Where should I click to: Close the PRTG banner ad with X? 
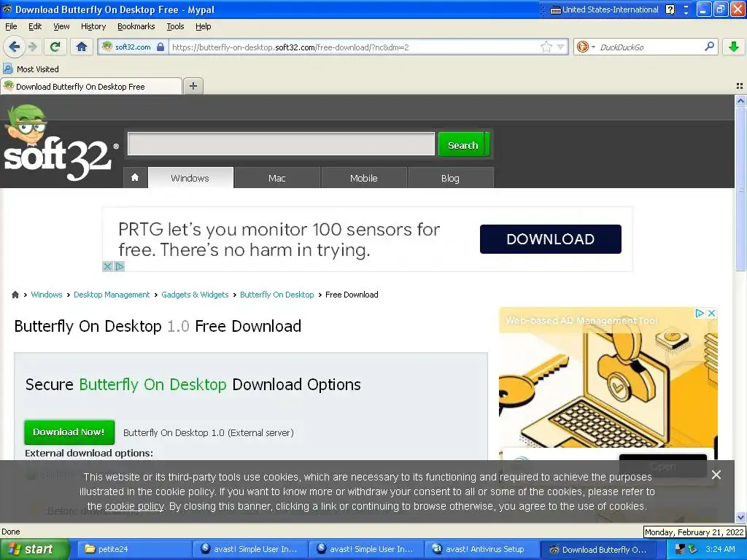(x=108, y=267)
